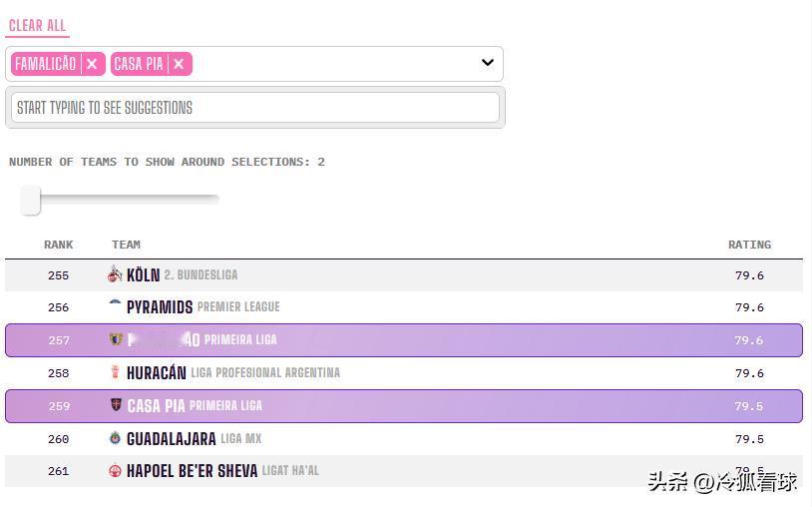Click the Rank column header
Viewport: 812px width, 507px height.
(59, 245)
